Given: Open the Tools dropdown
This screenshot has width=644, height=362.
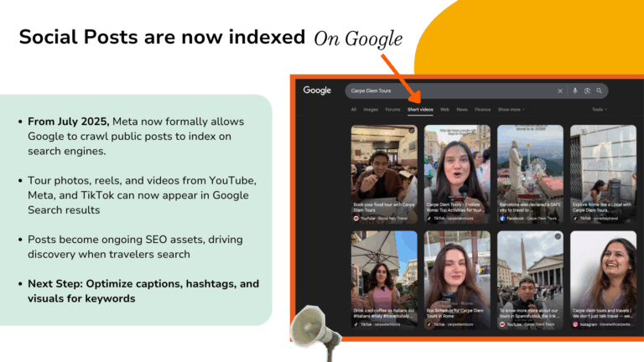Looking at the screenshot, I should pyautogui.click(x=598, y=109).
